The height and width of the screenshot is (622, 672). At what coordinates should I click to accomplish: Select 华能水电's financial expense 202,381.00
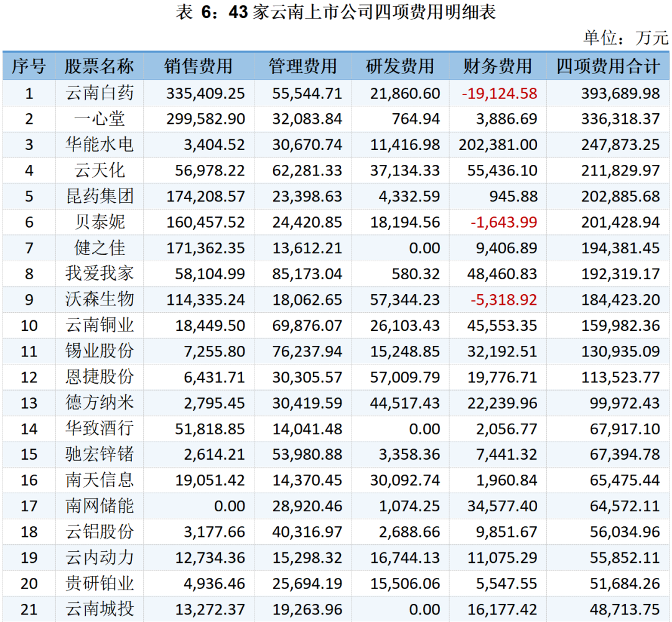[x=498, y=145]
